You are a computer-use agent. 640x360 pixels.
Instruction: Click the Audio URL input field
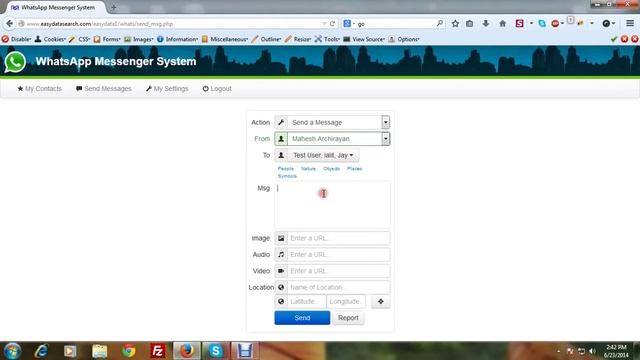point(338,254)
